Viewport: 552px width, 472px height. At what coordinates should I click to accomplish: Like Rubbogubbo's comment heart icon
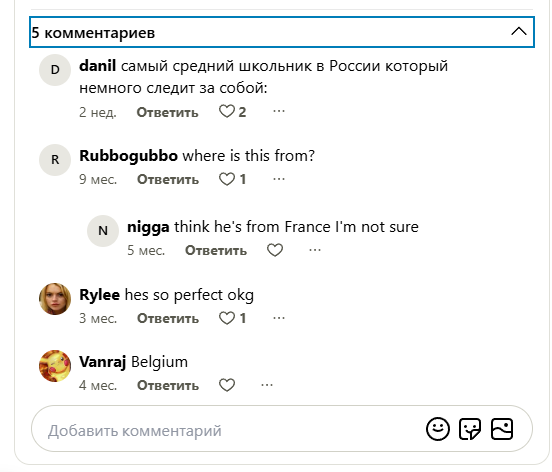[227, 179]
